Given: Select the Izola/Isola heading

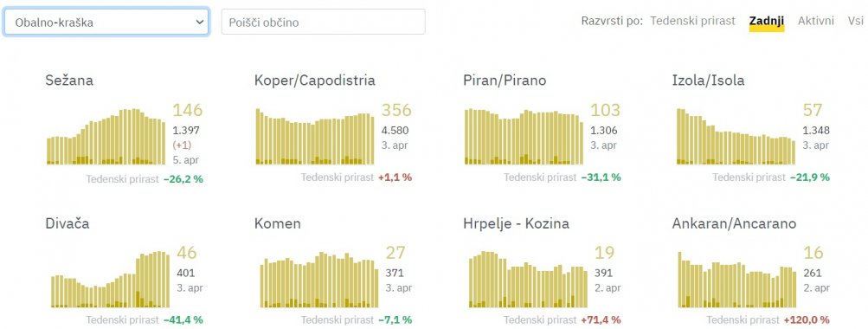Looking at the screenshot, I should pos(708,81).
